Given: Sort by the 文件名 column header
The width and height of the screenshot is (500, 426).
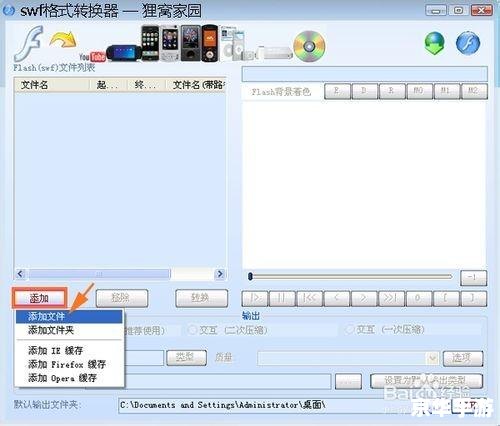Looking at the screenshot, I should (52, 85).
